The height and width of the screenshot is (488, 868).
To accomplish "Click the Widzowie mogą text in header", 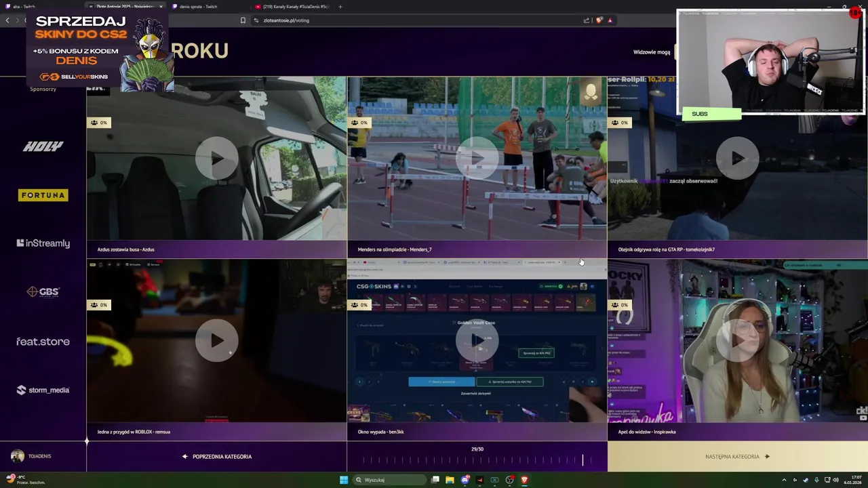I will click(x=651, y=52).
